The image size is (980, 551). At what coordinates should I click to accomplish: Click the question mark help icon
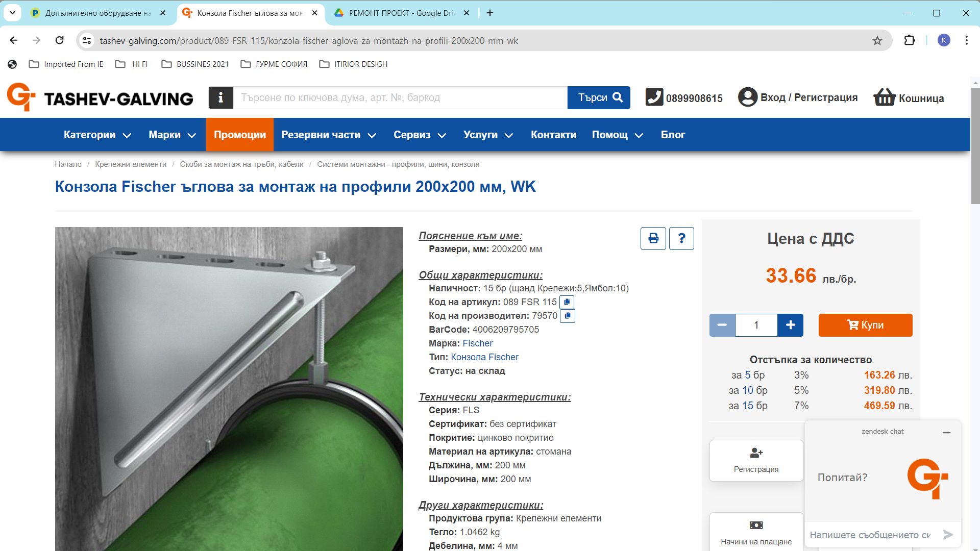click(x=681, y=238)
